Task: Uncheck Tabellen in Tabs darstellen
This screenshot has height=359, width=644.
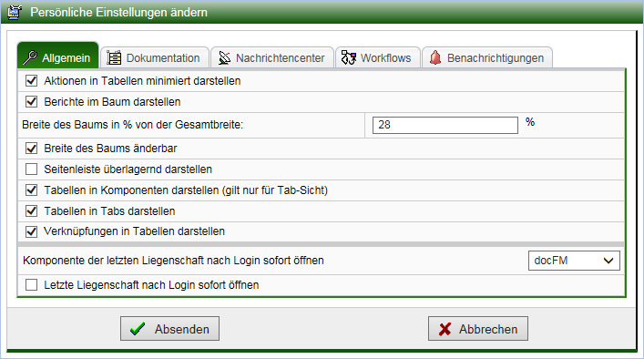Action: click(32, 210)
